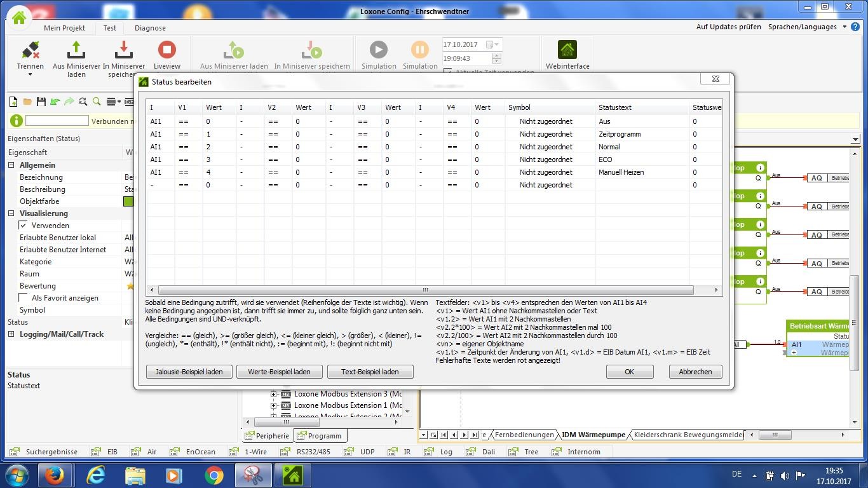Click the green info circle icon
Image resolution: width=868 pixels, height=488 pixels.
[x=16, y=121]
